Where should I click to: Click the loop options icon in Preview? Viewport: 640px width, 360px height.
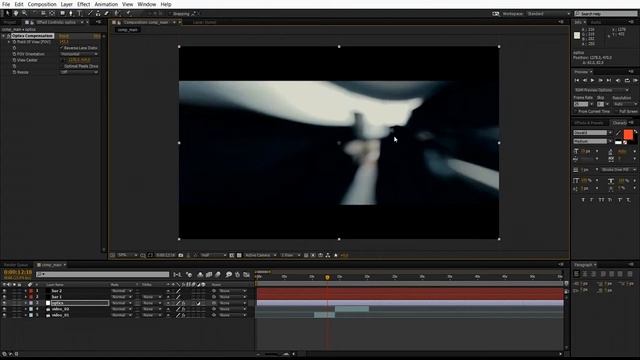[627, 80]
